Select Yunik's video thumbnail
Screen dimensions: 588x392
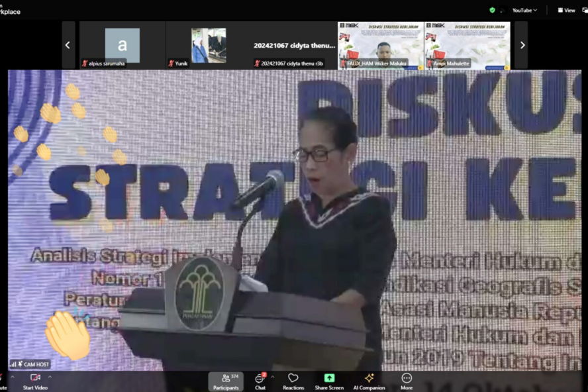tap(209, 45)
